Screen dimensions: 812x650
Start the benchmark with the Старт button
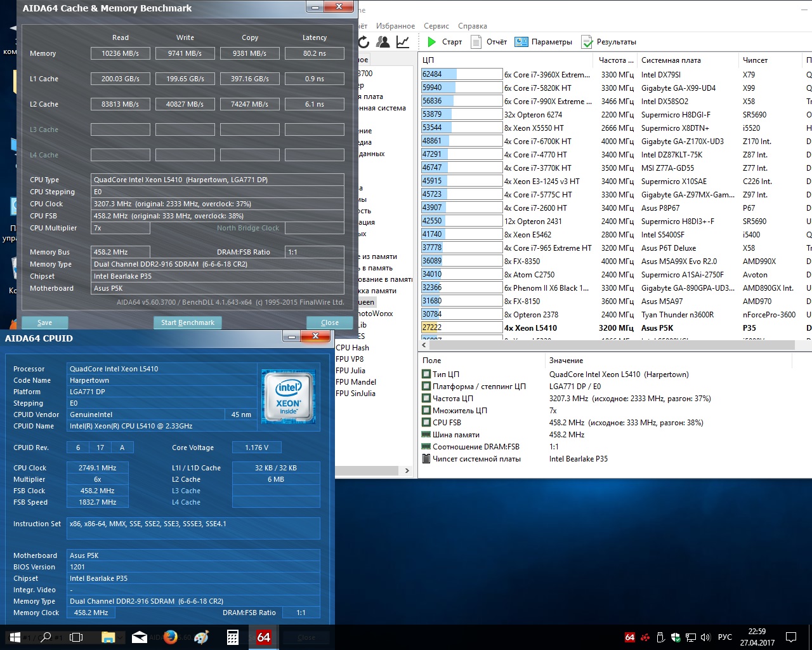[444, 42]
